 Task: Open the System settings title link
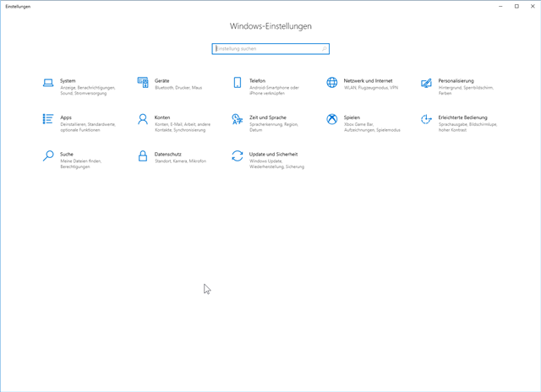point(68,80)
